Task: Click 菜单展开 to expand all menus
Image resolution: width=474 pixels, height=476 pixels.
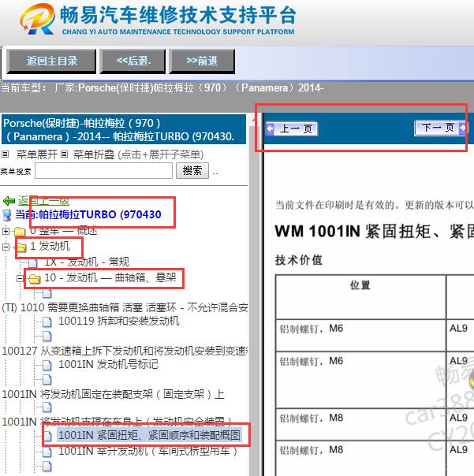Action: tap(37, 154)
